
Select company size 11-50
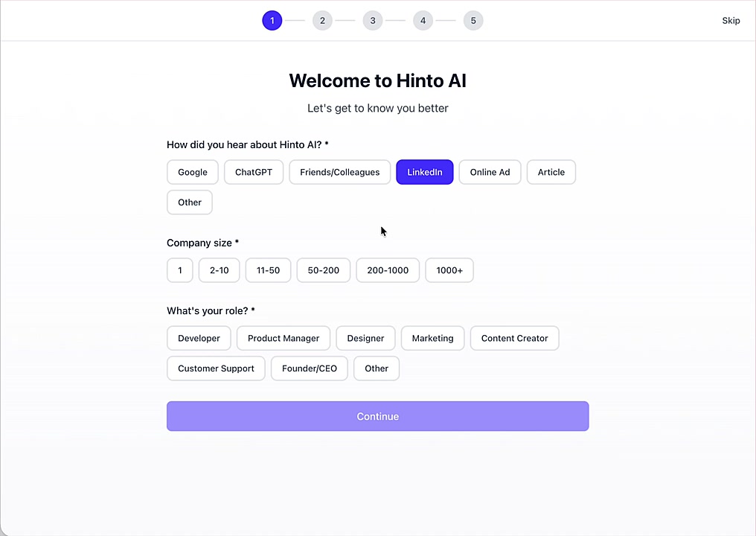tap(268, 270)
